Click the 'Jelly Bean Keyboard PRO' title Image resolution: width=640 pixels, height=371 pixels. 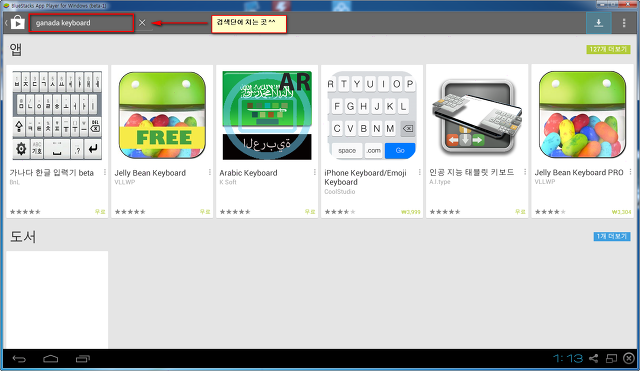(579, 172)
